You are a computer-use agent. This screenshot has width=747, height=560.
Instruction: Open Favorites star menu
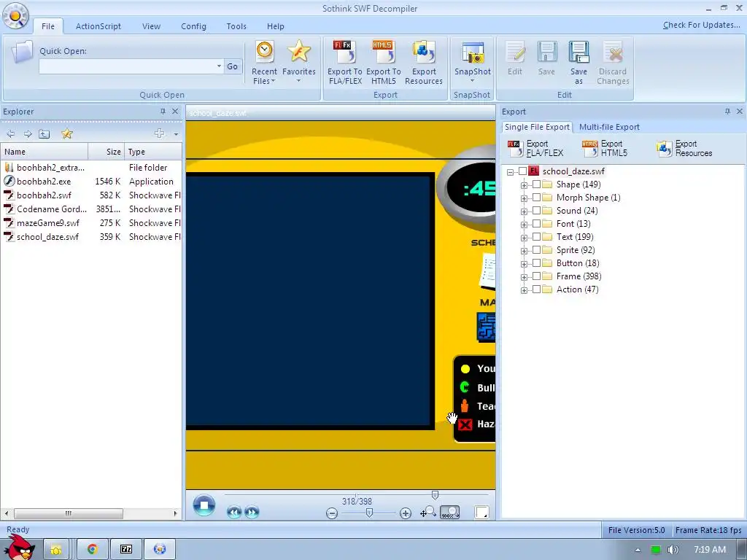pos(298,62)
